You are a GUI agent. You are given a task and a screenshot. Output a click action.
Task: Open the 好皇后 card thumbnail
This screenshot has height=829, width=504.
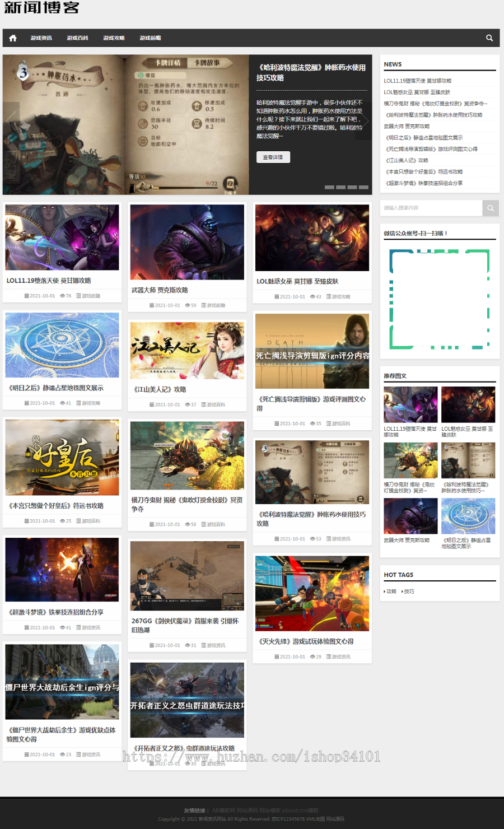point(62,458)
